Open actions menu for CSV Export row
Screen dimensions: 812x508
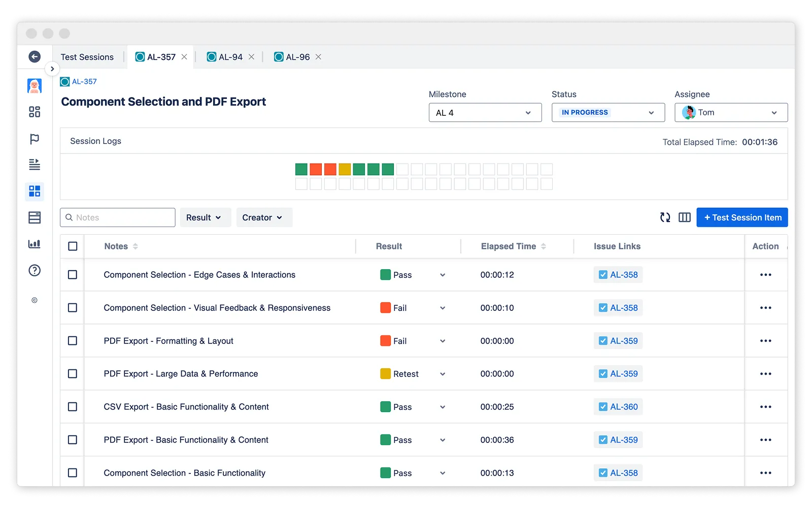(765, 407)
